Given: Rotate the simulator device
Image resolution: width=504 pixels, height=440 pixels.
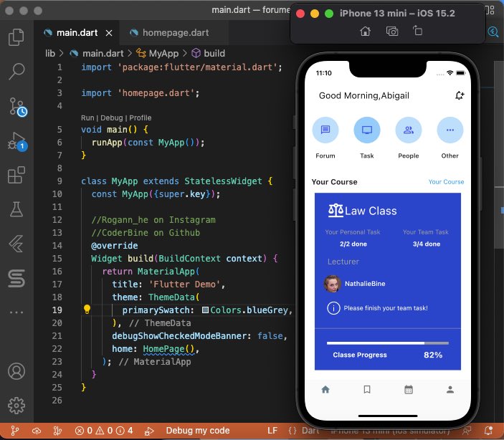Looking at the screenshot, I should (417, 31).
